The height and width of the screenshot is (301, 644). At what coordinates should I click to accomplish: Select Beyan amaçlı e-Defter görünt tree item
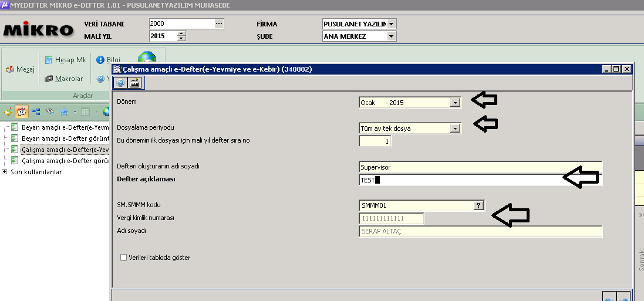coord(61,138)
